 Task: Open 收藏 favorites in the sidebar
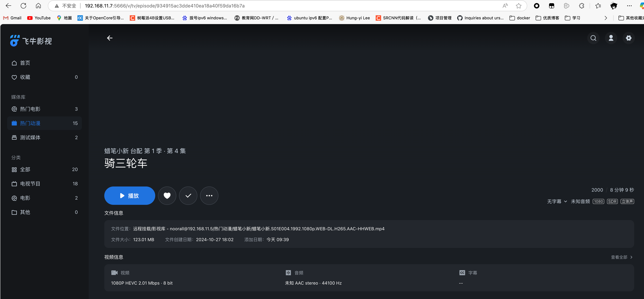[x=44, y=77]
